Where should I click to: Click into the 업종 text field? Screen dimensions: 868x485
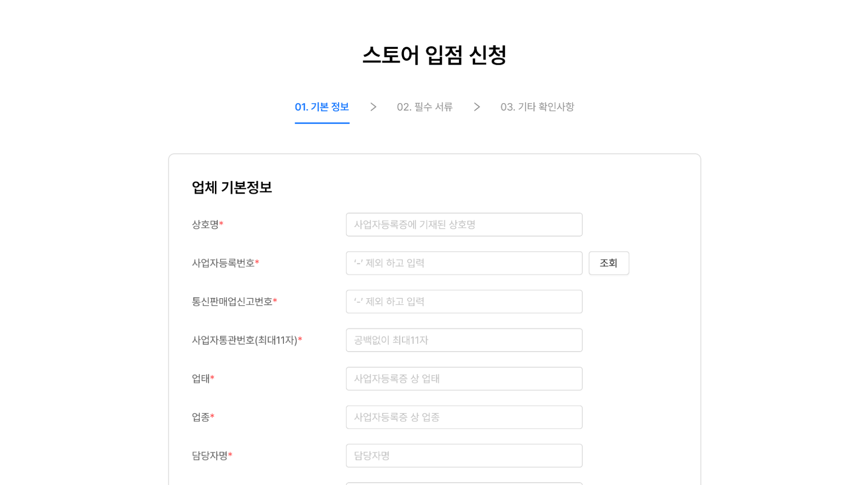[x=464, y=417]
